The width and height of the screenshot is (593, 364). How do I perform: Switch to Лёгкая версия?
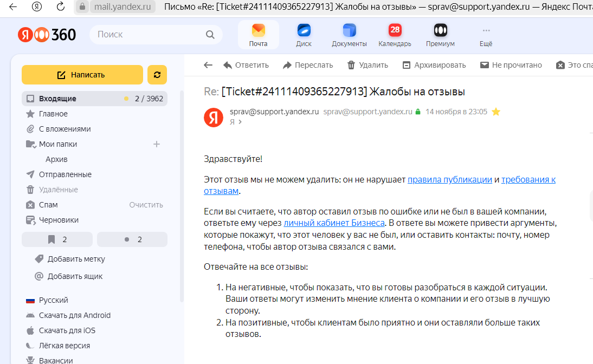click(x=65, y=346)
